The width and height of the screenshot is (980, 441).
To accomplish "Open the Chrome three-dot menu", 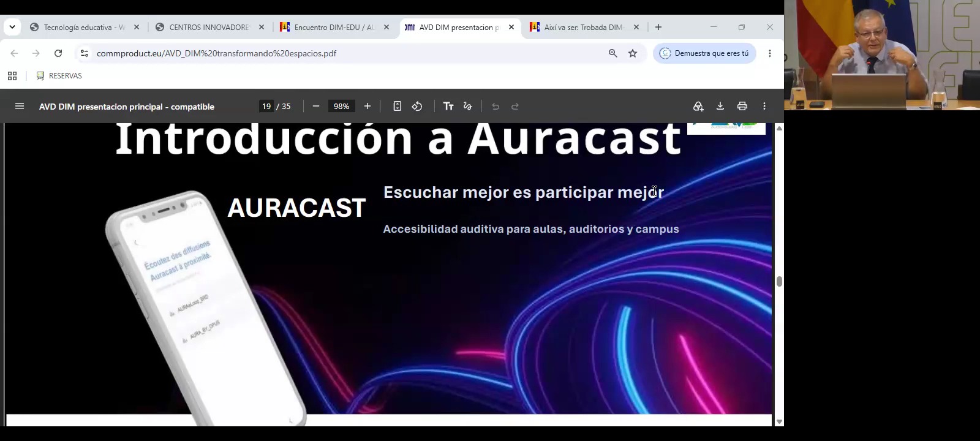I will (770, 53).
